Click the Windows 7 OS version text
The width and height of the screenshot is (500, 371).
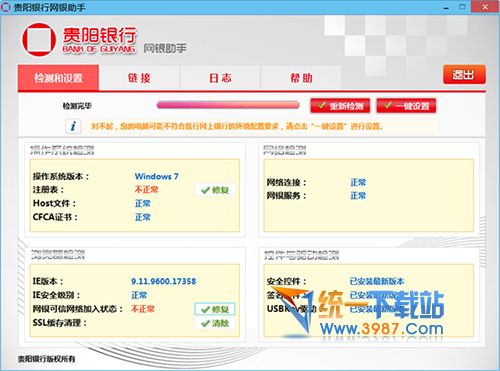(x=157, y=176)
